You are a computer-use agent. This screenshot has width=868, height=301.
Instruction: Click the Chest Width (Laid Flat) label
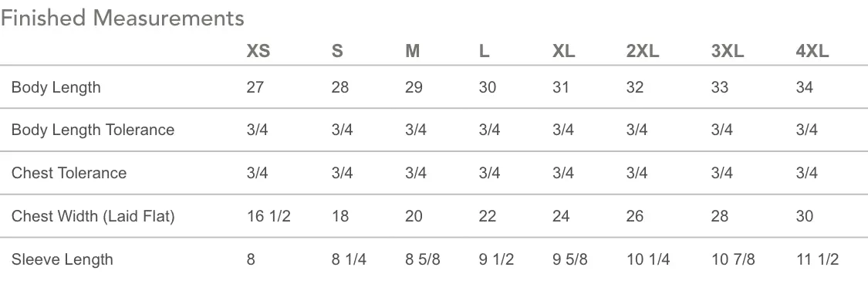coord(93,216)
